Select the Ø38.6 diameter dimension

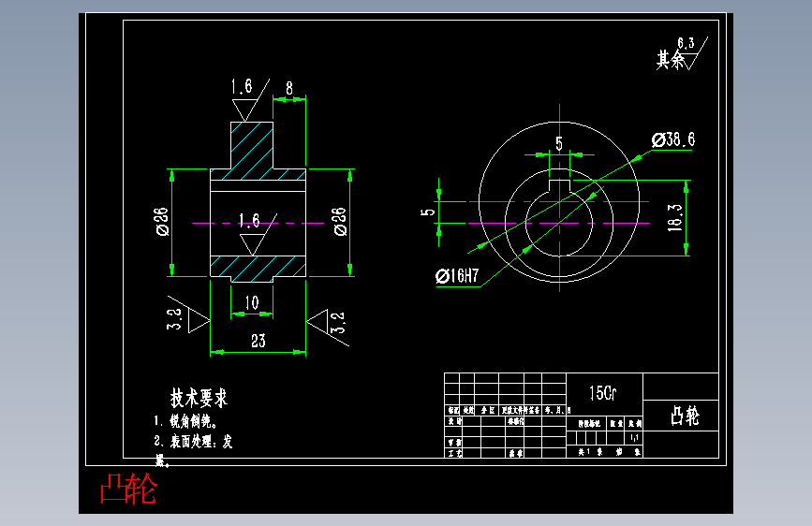(x=673, y=139)
